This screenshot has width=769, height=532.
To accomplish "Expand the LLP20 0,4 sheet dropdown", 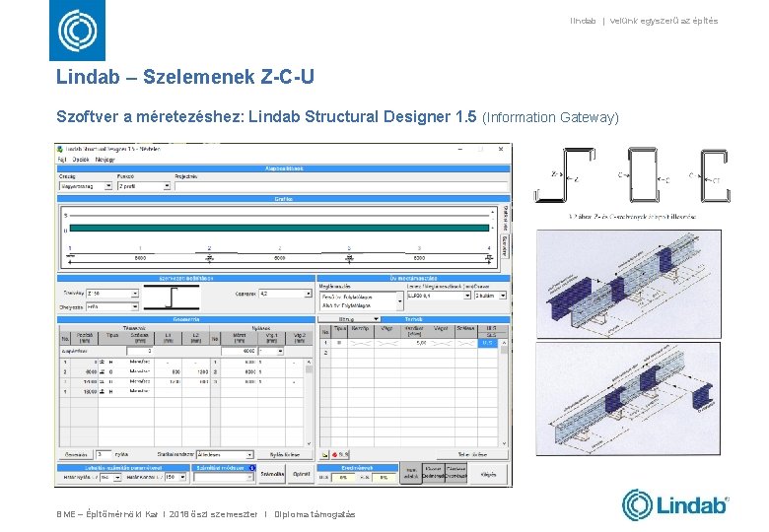I will click(x=467, y=296).
